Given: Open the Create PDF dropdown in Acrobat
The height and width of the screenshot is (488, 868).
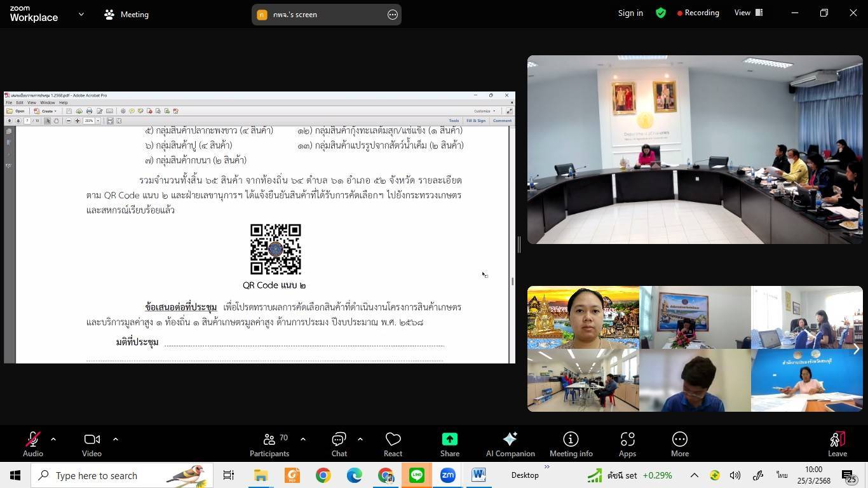Looking at the screenshot, I should 46,111.
